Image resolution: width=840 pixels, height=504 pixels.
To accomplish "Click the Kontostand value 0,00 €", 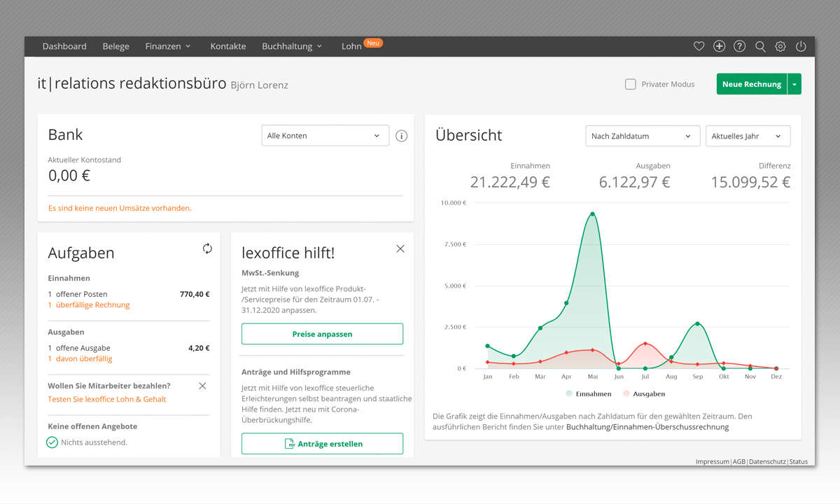I will pyautogui.click(x=69, y=176).
